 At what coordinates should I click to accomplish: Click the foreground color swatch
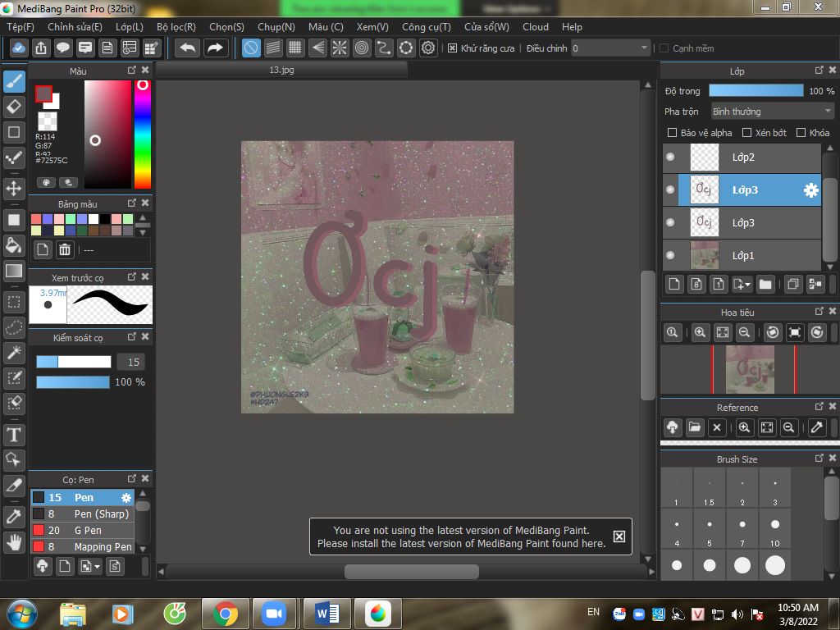point(44,94)
